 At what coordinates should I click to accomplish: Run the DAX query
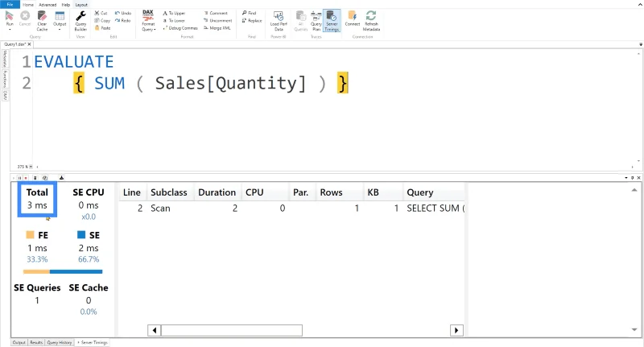coord(10,18)
